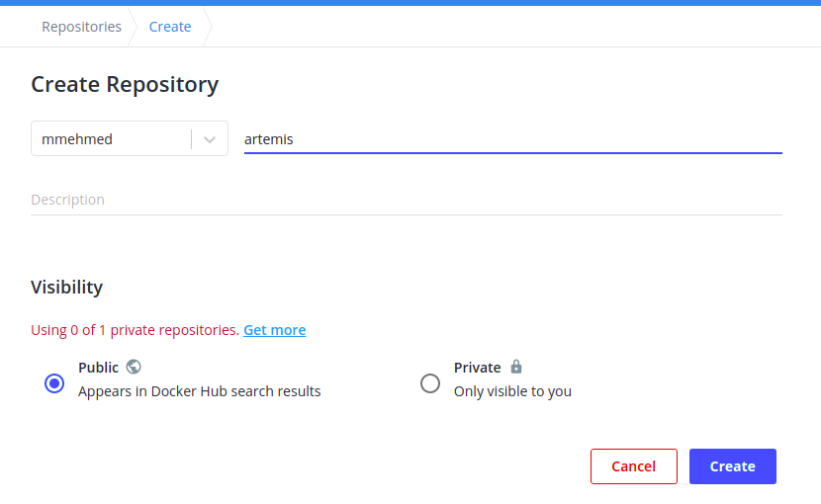Expand the namespace dropdown chevron arrow
821x504 pixels.
[210, 139]
